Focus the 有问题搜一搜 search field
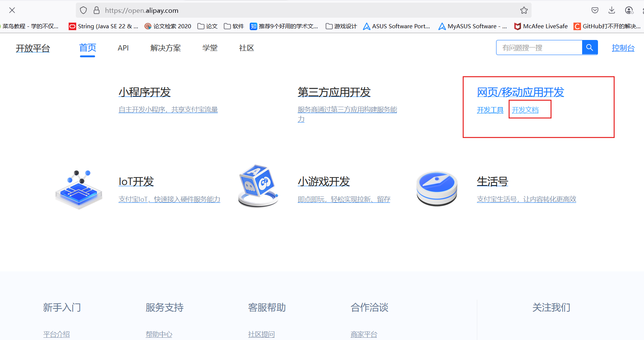 [539, 47]
